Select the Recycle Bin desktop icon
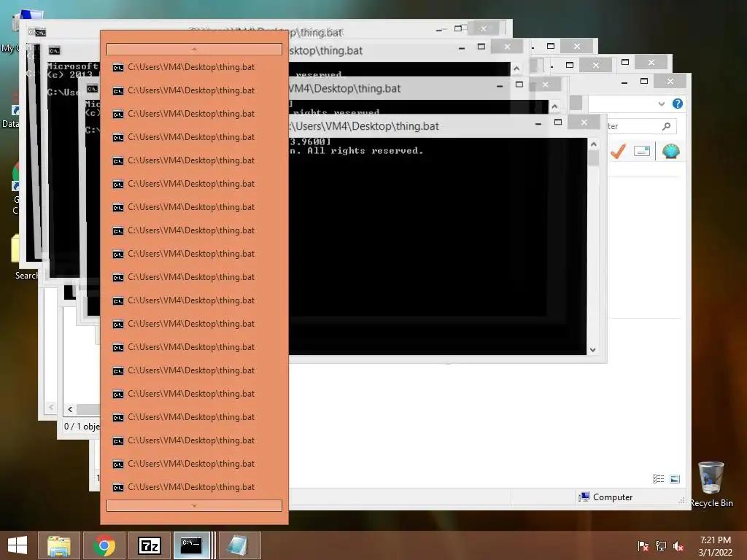This screenshot has height=560, width=747. [x=711, y=485]
